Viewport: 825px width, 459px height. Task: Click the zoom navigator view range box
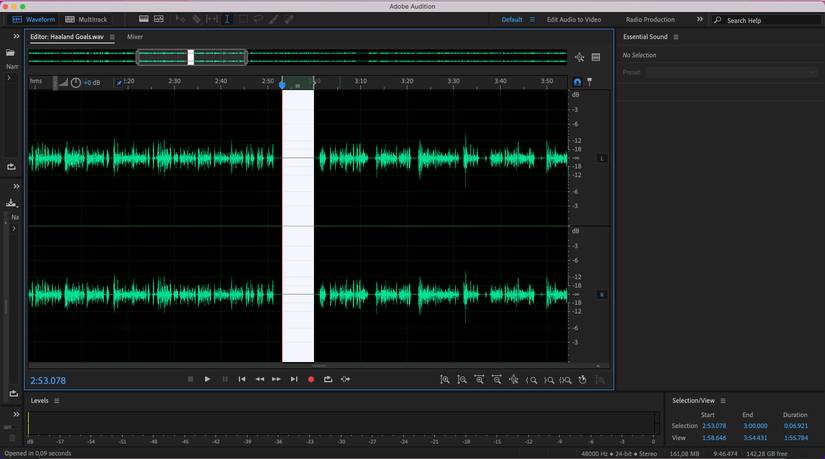[192, 57]
